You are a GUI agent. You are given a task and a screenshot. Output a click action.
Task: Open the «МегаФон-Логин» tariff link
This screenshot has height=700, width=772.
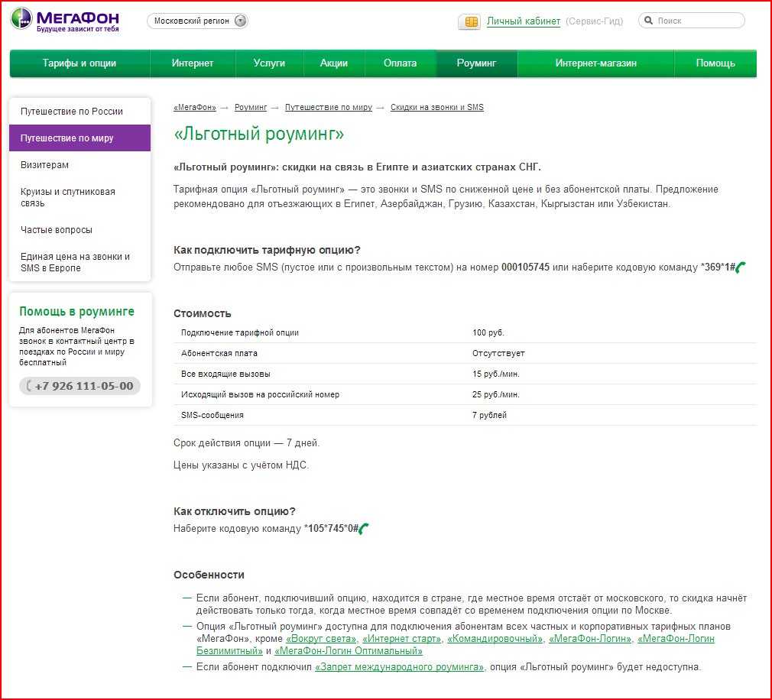coord(590,639)
